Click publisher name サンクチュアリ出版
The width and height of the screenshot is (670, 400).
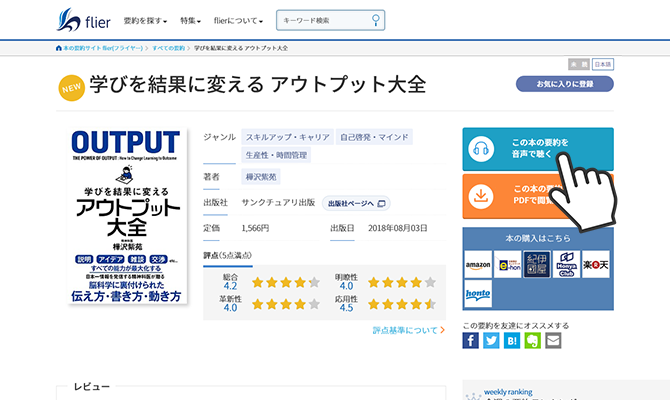pyautogui.click(x=278, y=203)
